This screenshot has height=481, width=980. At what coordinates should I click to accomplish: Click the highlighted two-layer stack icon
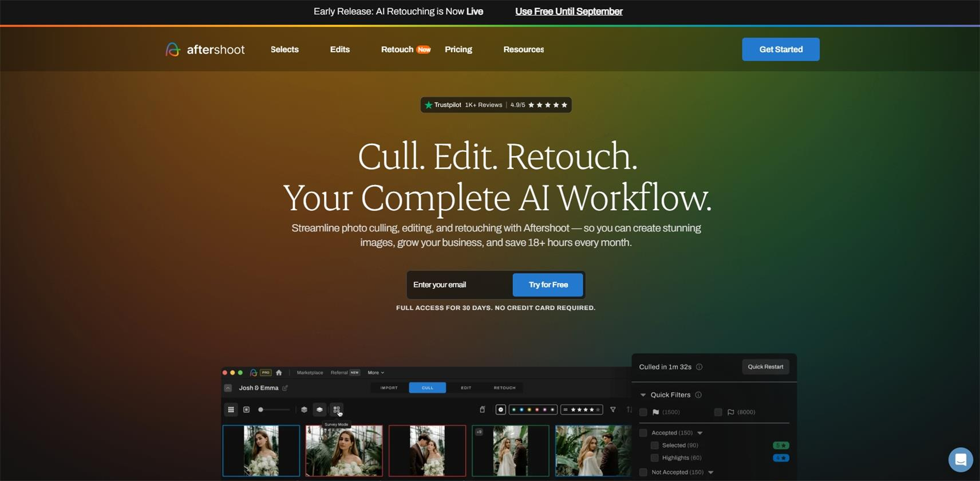pos(319,409)
